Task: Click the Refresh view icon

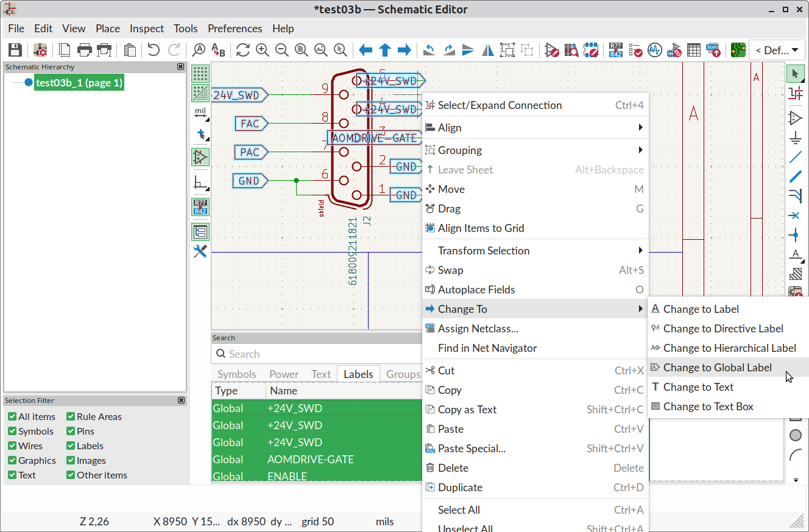Action: [243, 50]
